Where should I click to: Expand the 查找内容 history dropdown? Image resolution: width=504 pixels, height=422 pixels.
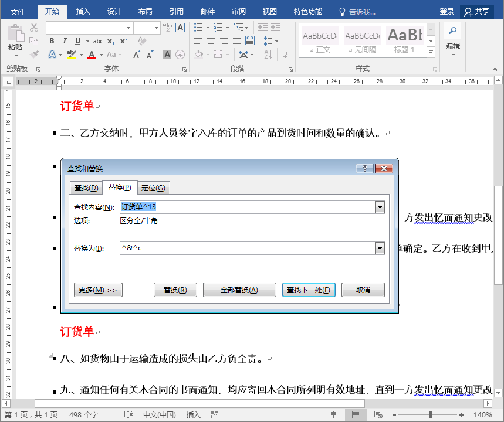380,207
